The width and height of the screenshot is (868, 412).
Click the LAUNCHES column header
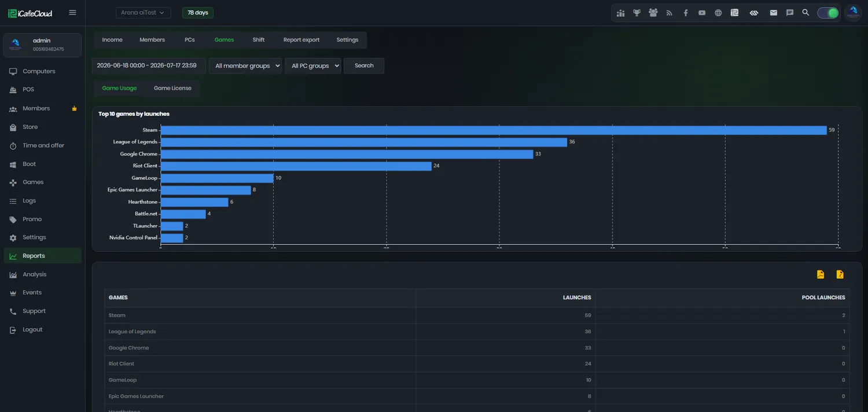pyautogui.click(x=506, y=297)
